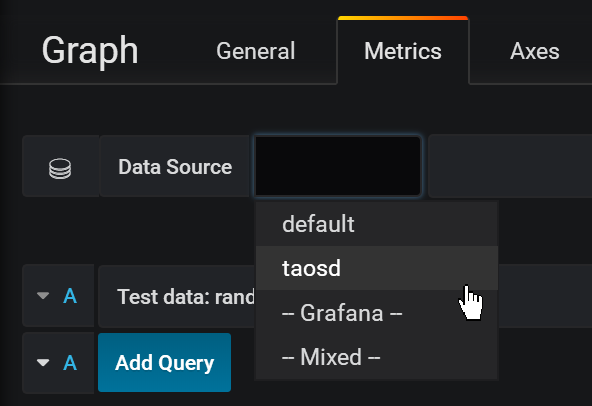Image resolution: width=592 pixels, height=406 pixels.
Task: Open the Metrics tab
Action: 403,51
